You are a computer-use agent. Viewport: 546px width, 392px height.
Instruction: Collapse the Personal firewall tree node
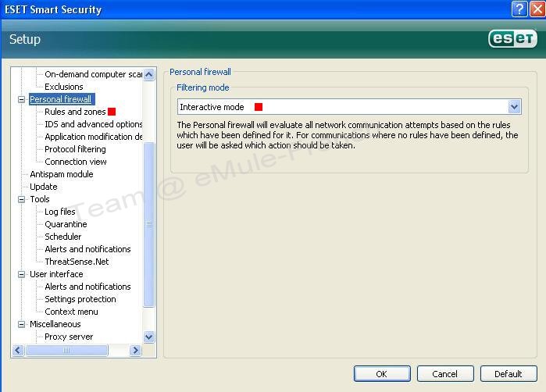coord(21,99)
